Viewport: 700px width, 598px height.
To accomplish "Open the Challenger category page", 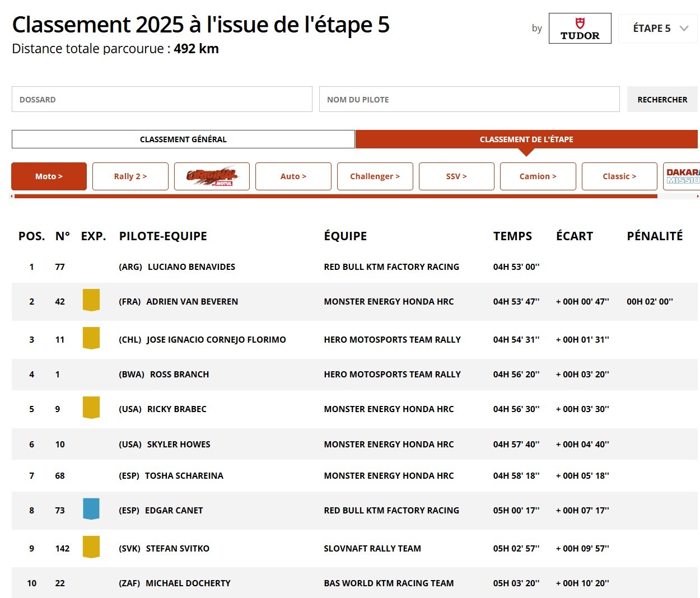I will 375,176.
